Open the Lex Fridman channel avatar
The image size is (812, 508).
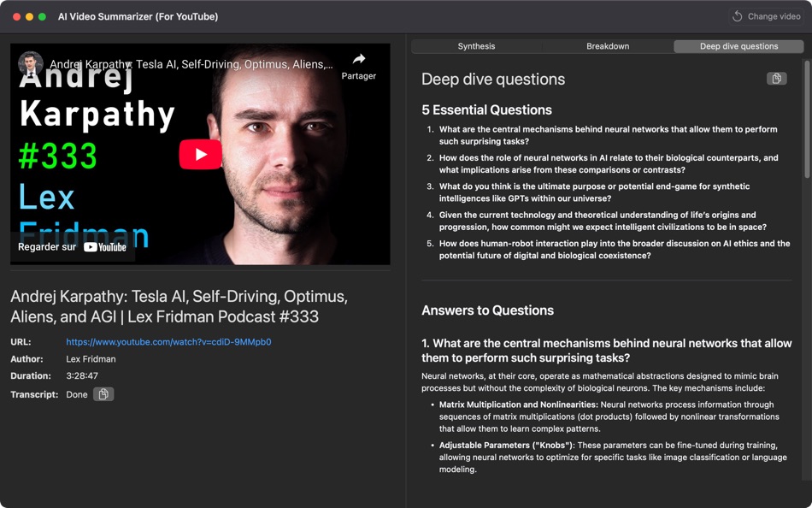point(30,64)
